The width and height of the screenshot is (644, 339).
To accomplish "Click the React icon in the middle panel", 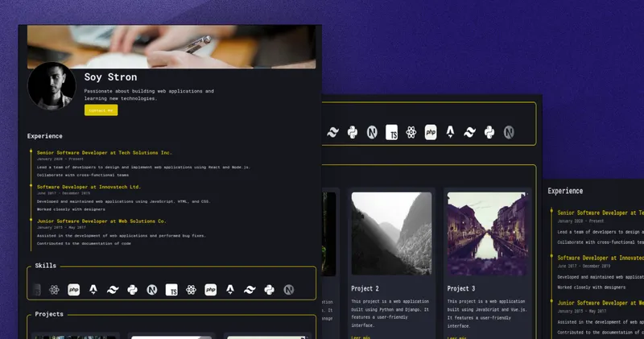I will tap(411, 132).
